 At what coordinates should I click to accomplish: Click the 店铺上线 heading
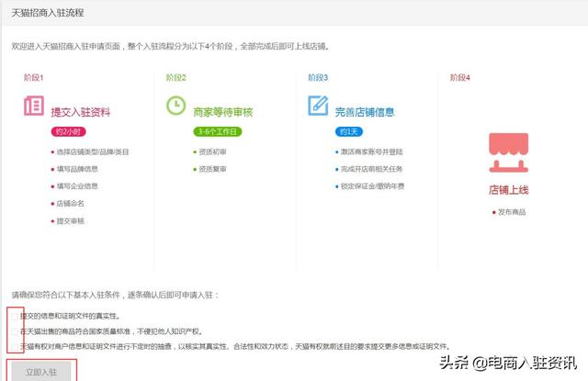coord(508,190)
